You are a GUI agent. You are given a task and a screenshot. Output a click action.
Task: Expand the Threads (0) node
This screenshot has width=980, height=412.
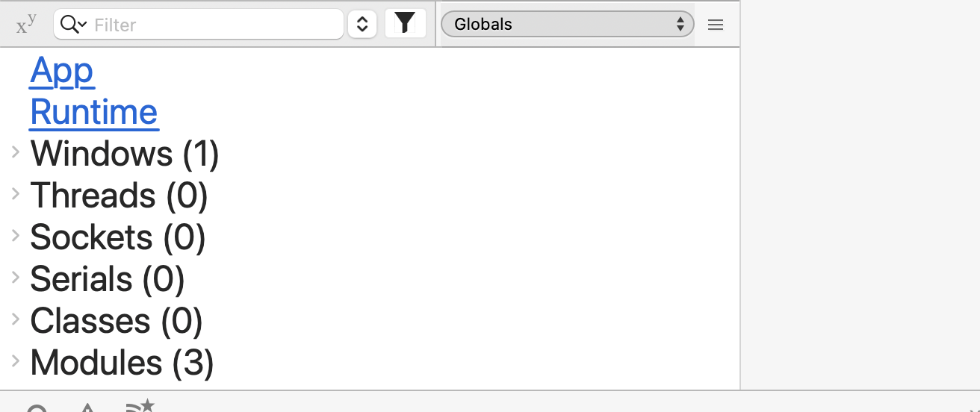point(15,194)
